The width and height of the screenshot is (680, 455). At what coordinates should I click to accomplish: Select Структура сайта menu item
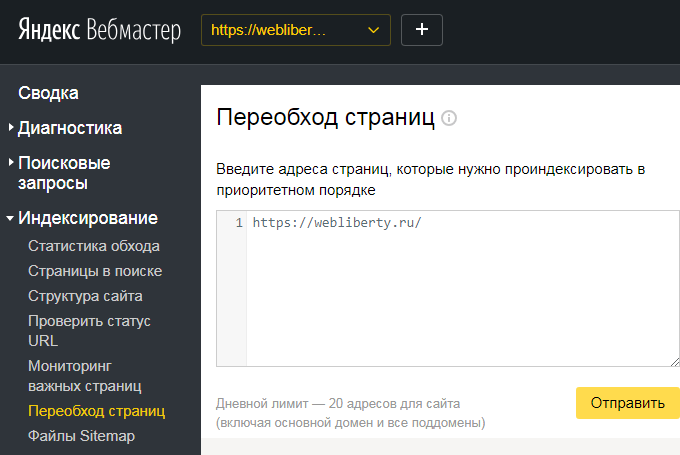click(x=85, y=296)
